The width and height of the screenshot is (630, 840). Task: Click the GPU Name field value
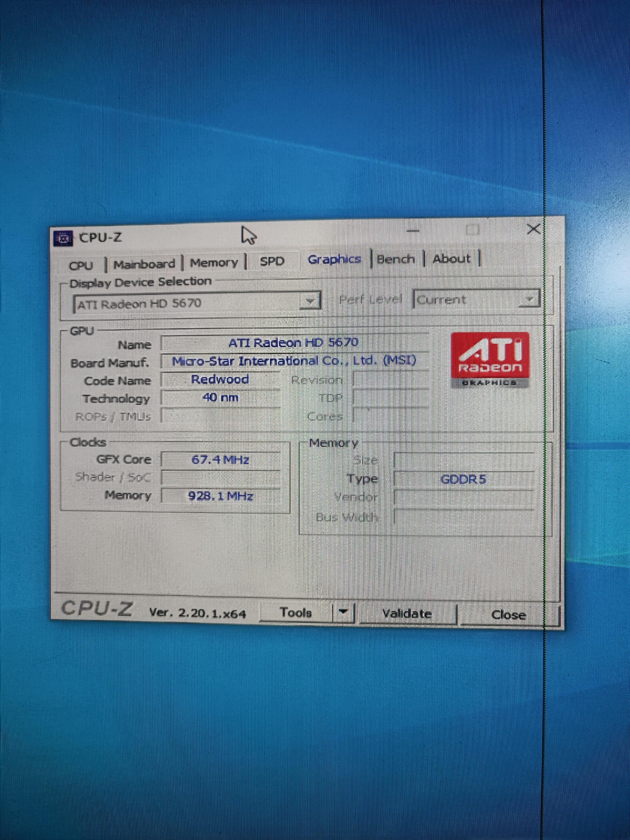294,343
